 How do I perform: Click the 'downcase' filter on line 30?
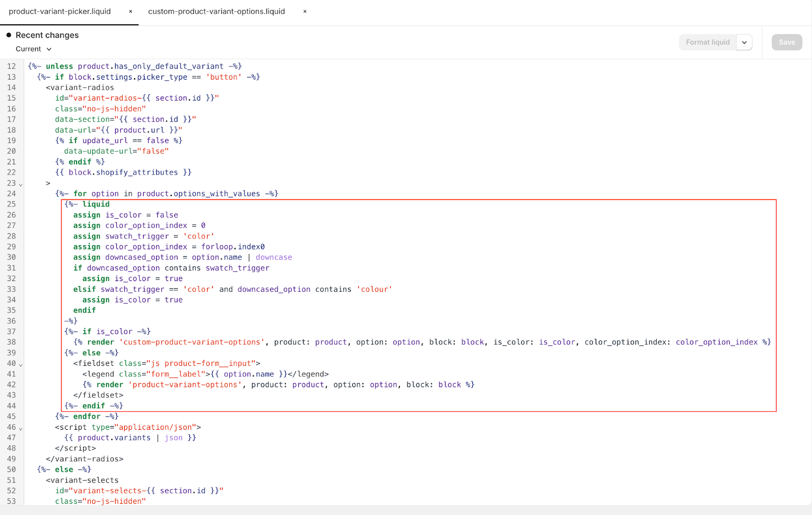(x=274, y=257)
